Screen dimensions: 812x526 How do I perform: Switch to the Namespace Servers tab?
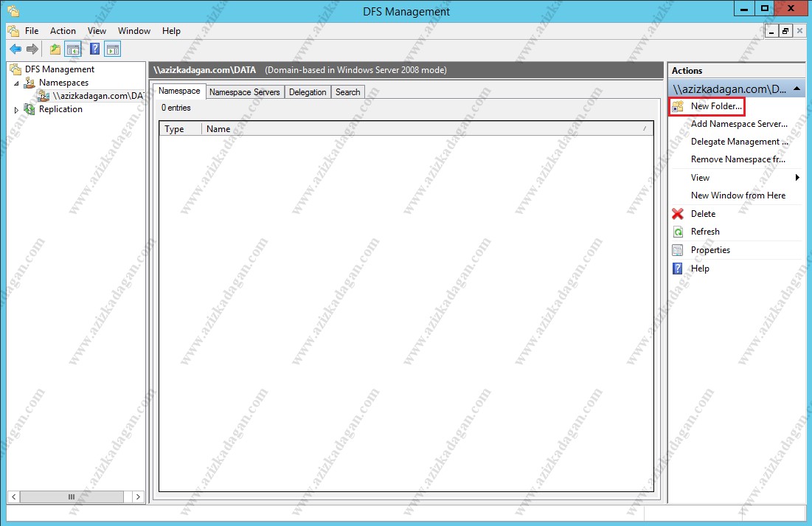244,92
